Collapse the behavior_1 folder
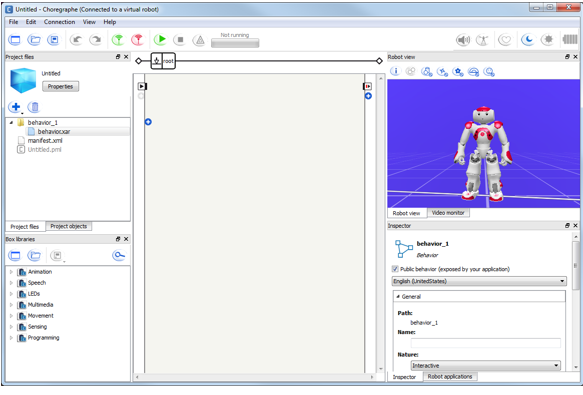 pos(11,122)
